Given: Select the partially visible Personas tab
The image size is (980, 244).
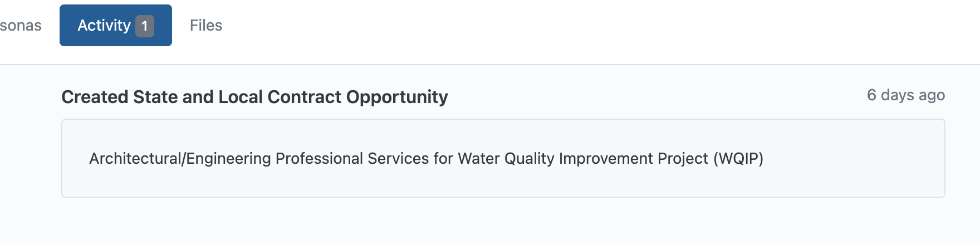Looking at the screenshot, I should coord(20,26).
